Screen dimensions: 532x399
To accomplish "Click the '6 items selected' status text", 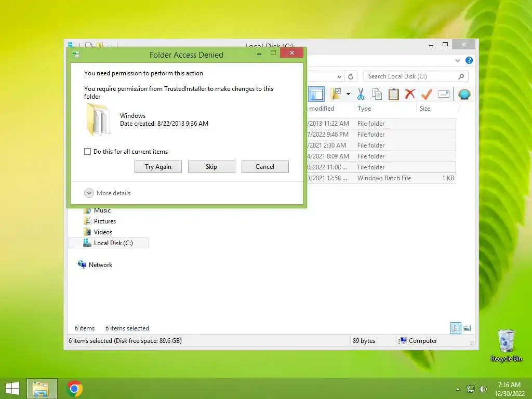I will (x=127, y=328).
